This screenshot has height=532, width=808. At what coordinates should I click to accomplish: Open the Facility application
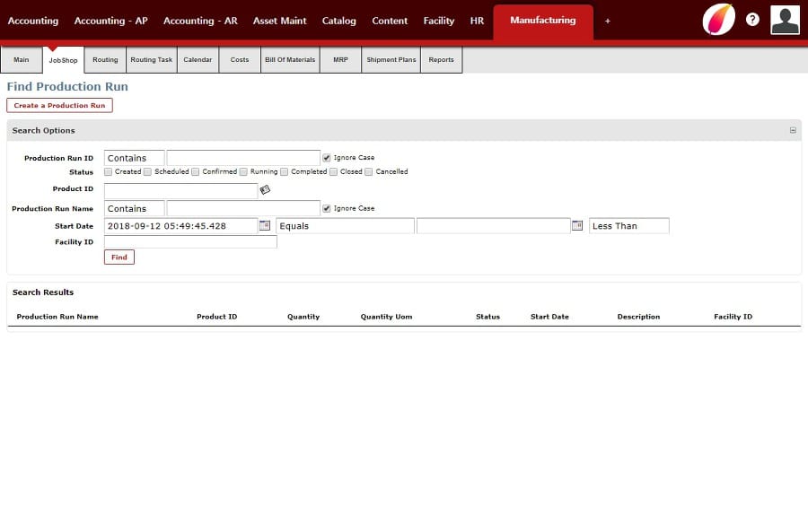439,22
